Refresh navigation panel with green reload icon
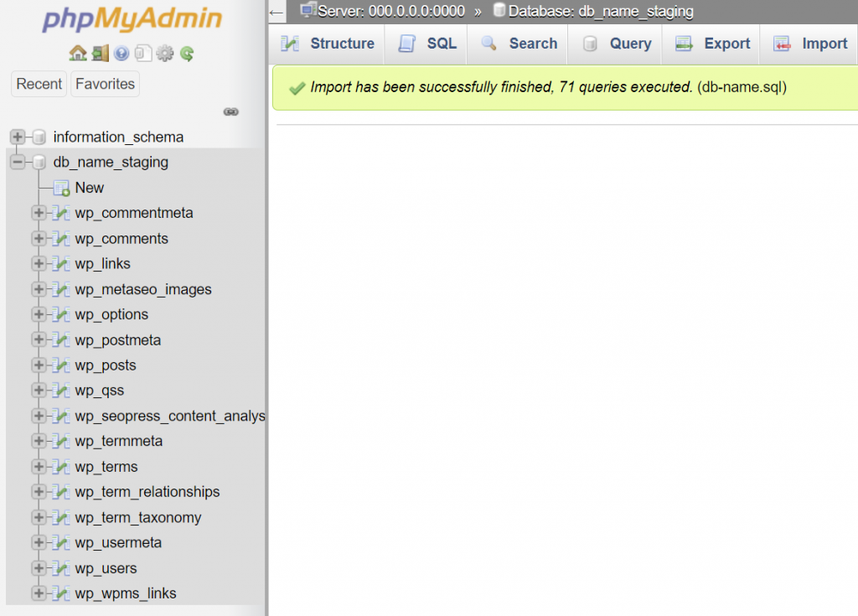Viewport: 858px width, 616px height. pyautogui.click(x=188, y=52)
